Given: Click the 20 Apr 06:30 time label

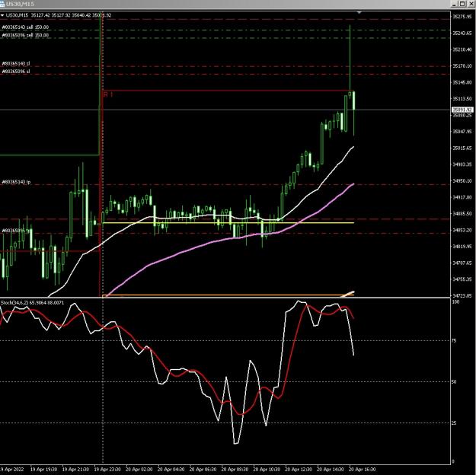Looking at the screenshot, I should (x=203, y=470).
